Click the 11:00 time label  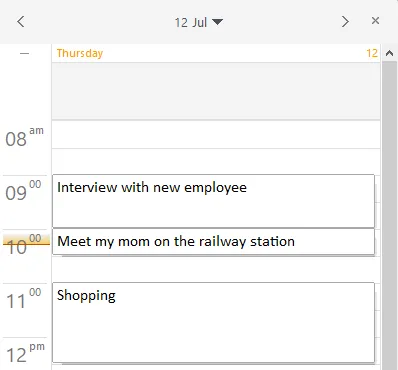tap(23, 299)
